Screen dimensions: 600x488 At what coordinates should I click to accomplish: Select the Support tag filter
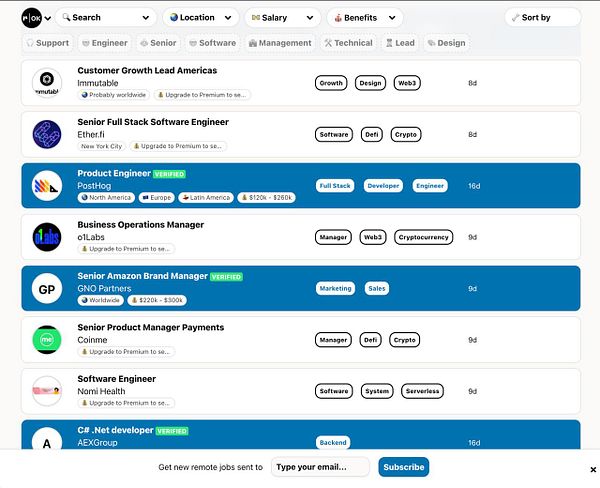48,43
